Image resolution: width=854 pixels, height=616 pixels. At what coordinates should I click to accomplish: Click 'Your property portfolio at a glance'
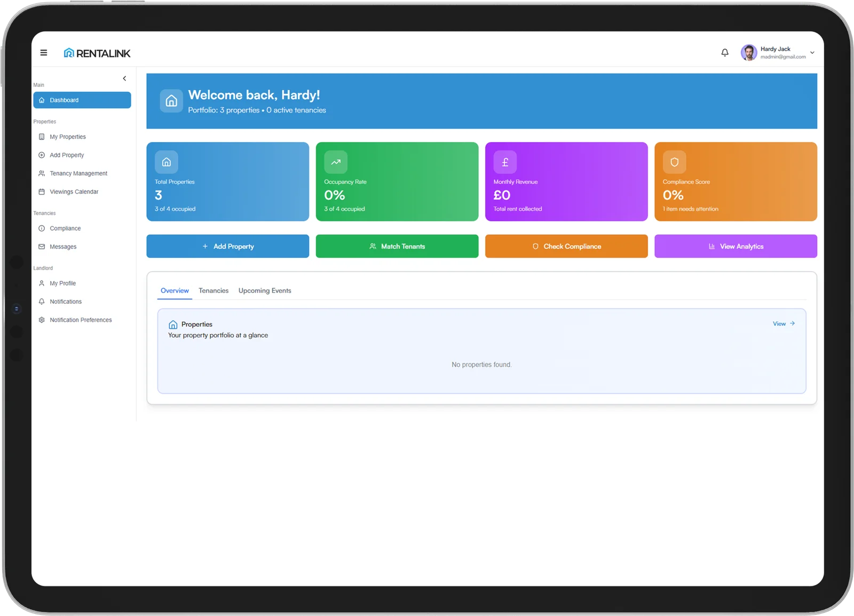coord(218,336)
